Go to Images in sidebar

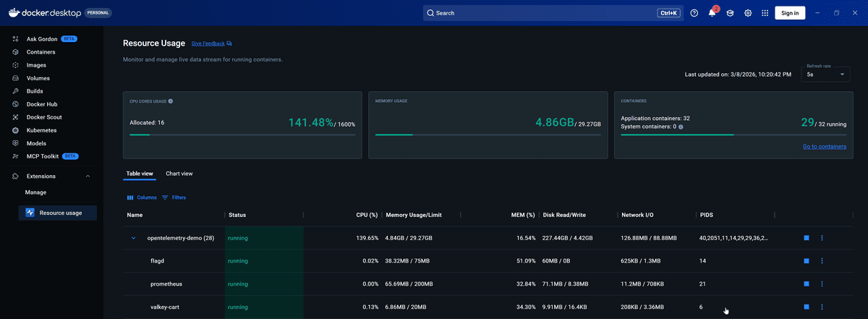tap(36, 65)
